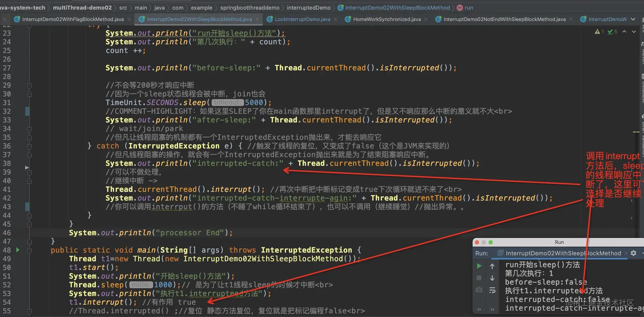This screenshot has width=644, height=317.
Task: Click src in the breadcrumb bar
Action: (123, 8)
